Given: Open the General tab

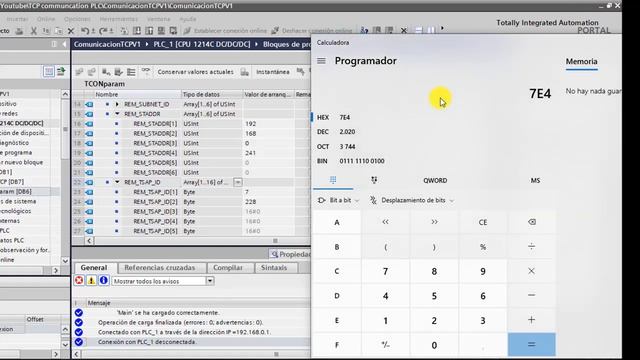Looking at the screenshot, I should [x=94, y=268].
